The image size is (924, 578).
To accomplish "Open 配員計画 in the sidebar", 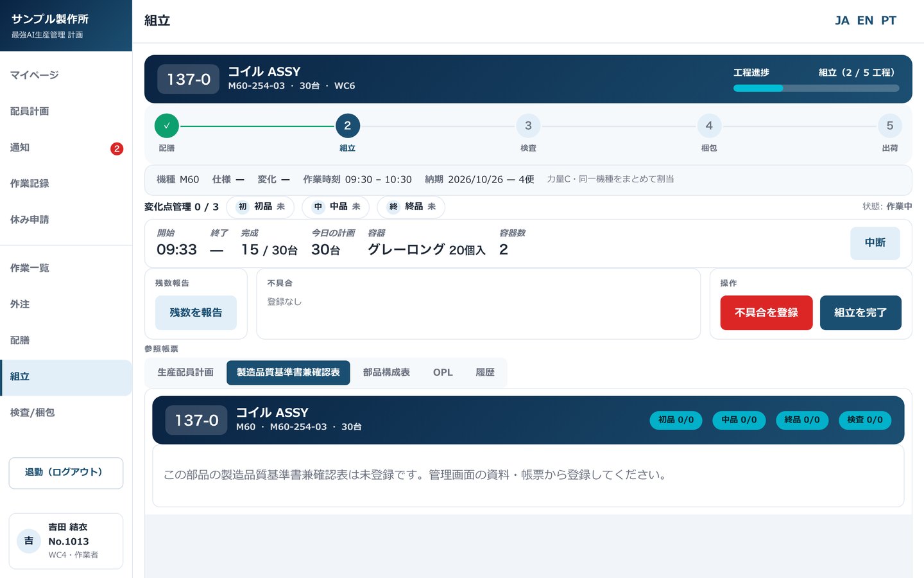I will 66,111.
